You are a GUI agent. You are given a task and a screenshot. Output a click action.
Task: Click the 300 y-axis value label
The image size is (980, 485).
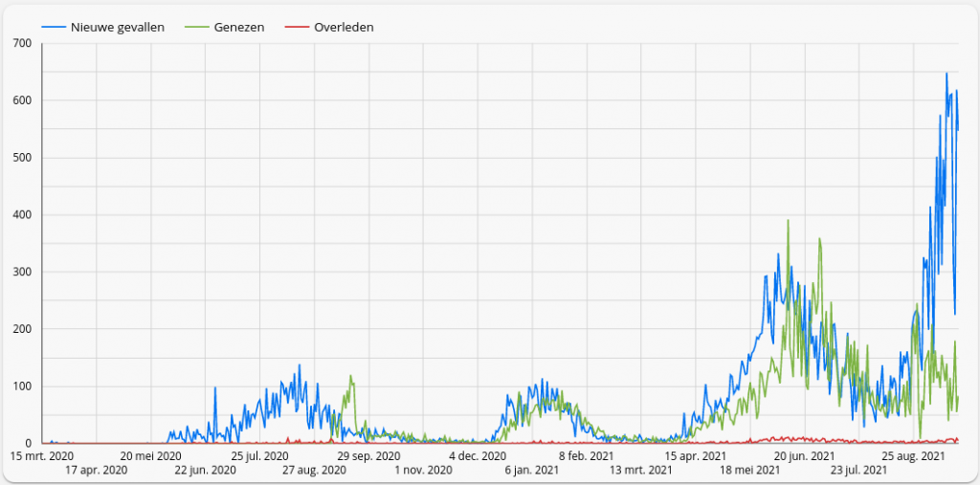[x=22, y=272]
